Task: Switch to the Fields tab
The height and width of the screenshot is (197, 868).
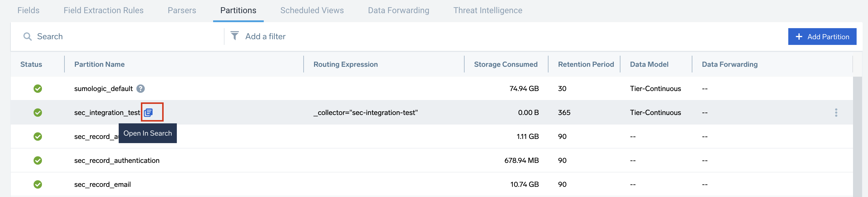Action: (x=28, y=10)
